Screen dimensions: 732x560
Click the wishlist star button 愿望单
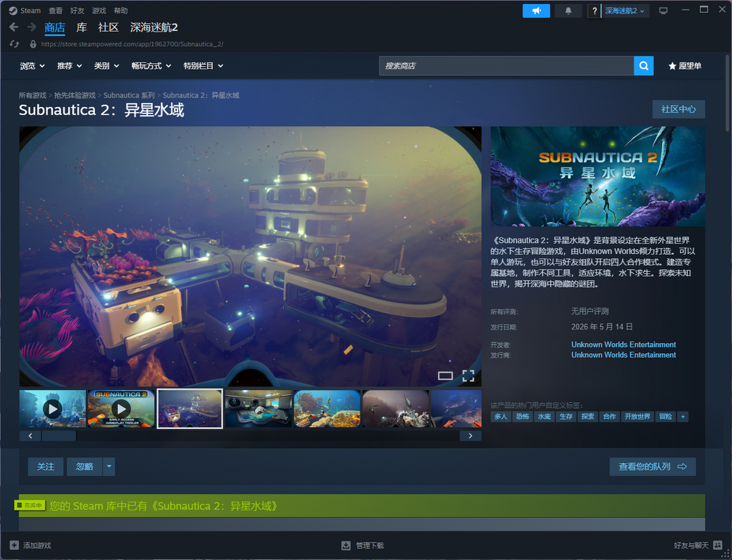[x=685, y=66]
